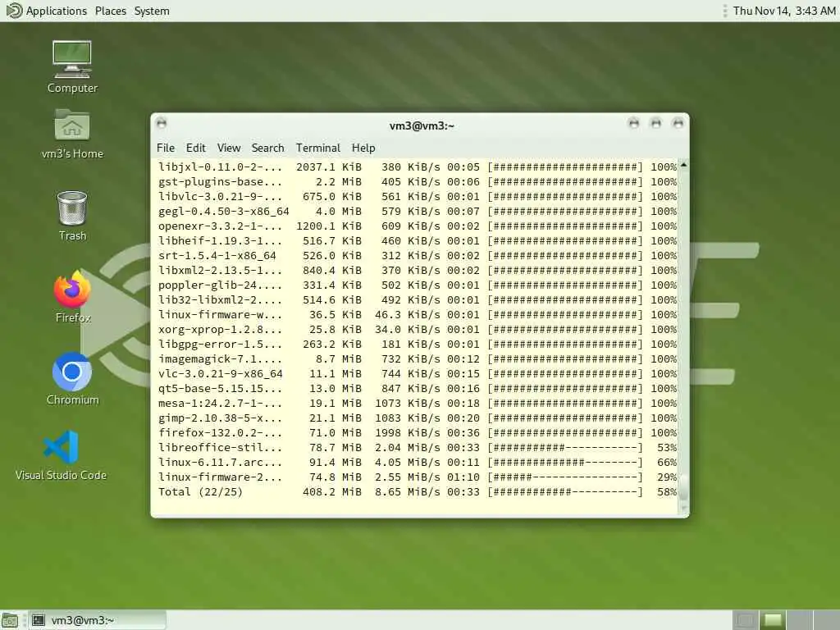Click terminal window menu icon in title bar
Viewport: 840px width, 630px height.
[x=162, y=123]
